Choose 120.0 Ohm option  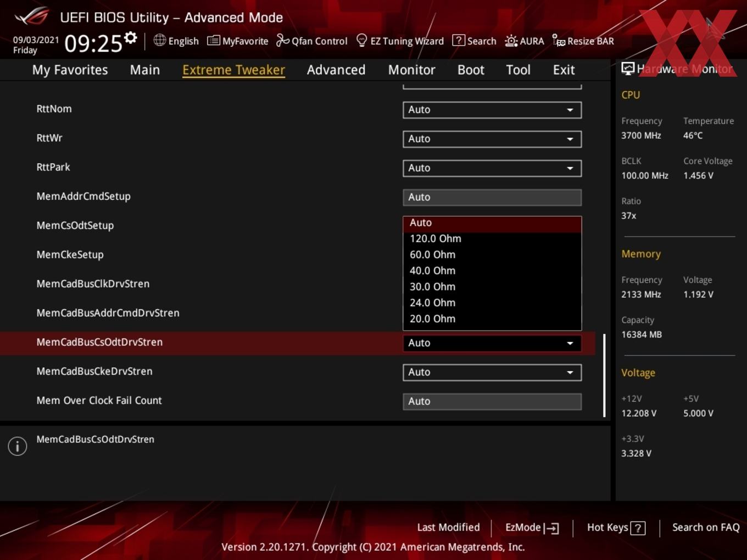pos(492,239)
